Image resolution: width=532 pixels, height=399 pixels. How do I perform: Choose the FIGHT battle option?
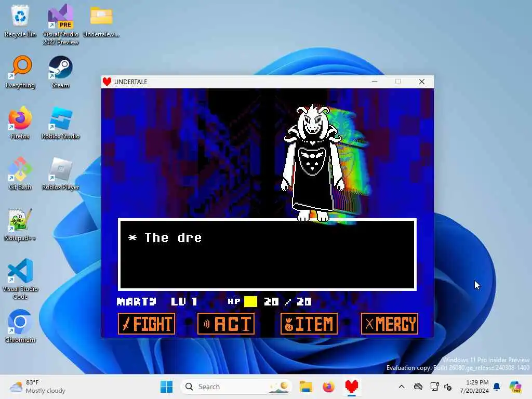pyautogui.click(x=147, y=324)
